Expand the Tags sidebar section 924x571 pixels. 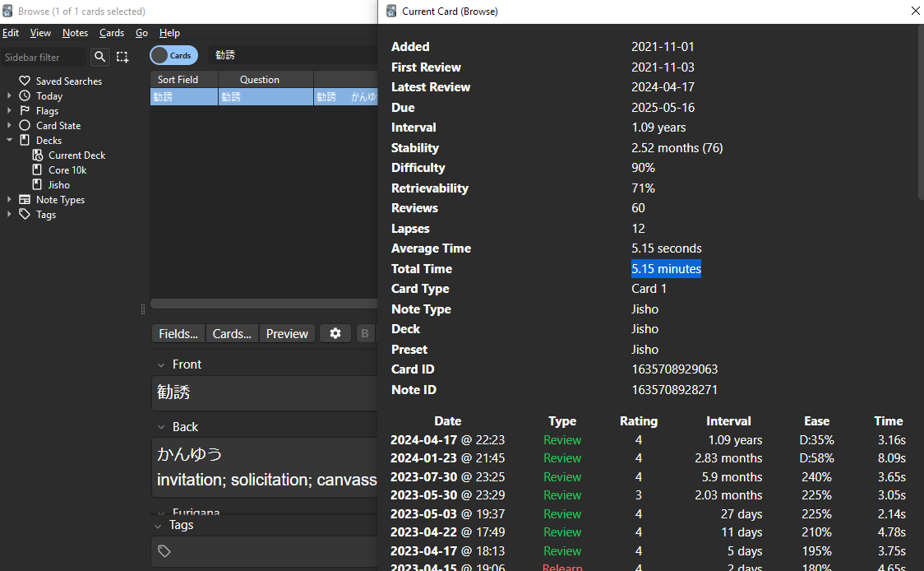pos(9,214)
